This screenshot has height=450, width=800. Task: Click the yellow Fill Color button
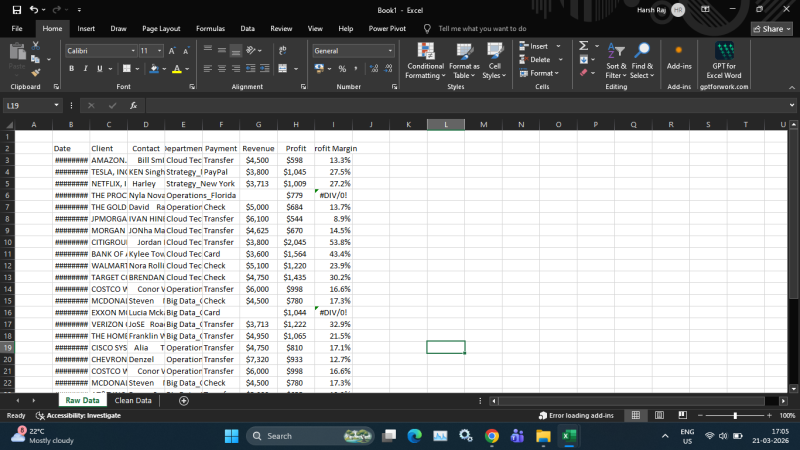153,69
